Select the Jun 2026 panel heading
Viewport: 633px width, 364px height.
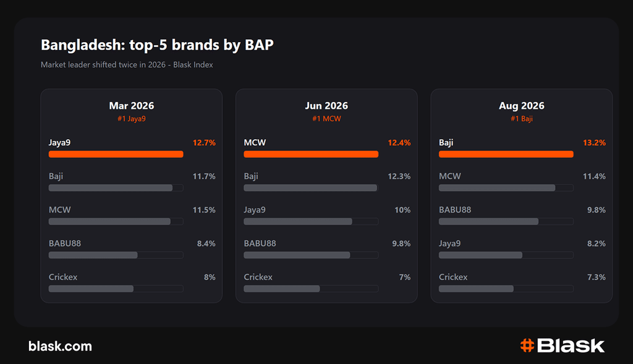tap(326, 106)
